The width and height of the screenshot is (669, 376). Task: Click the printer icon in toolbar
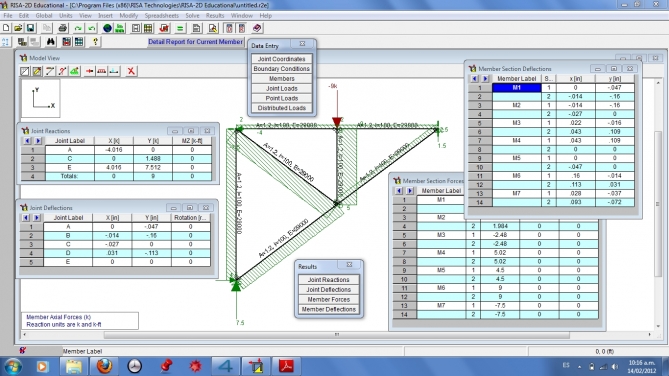(63, 28)
